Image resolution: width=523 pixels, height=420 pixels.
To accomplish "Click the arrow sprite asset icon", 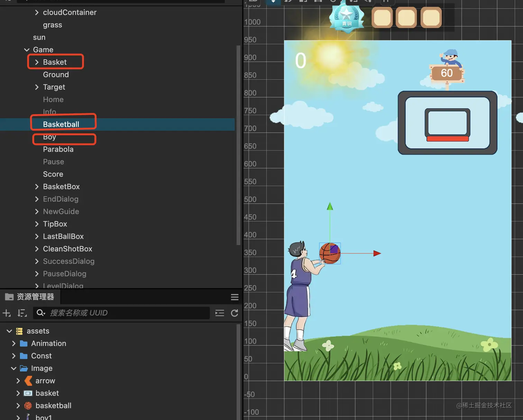I will [28, 381].
